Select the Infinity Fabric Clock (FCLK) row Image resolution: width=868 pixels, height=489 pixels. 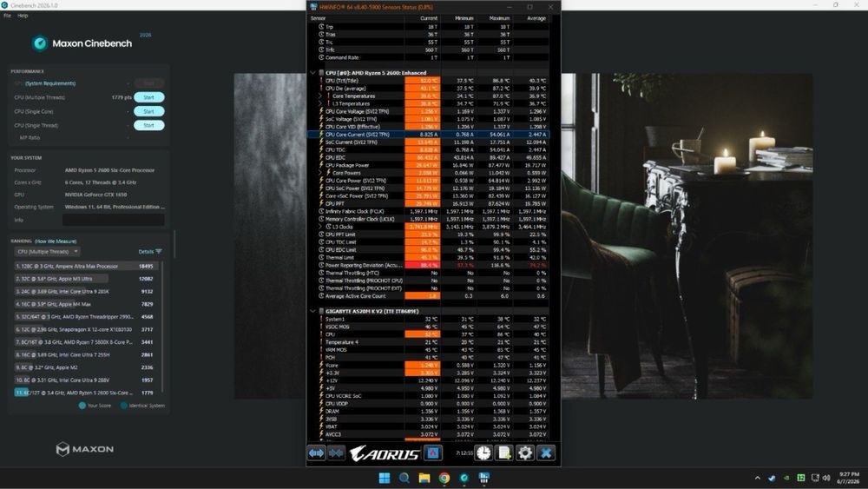point(429,211)
